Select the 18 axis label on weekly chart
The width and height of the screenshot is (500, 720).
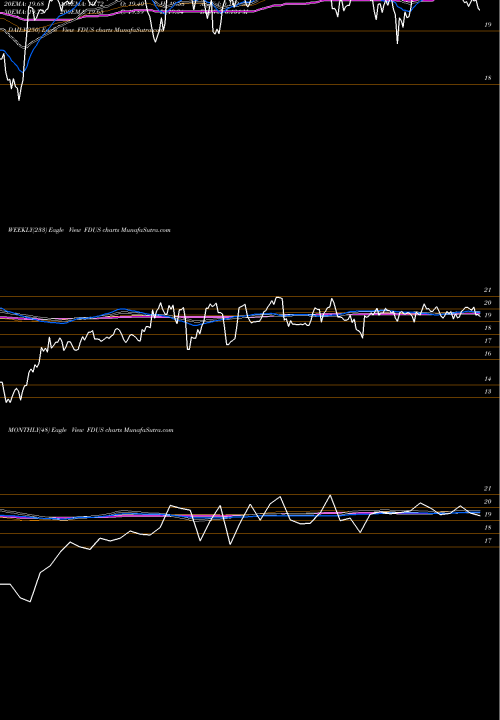[488, 328]
